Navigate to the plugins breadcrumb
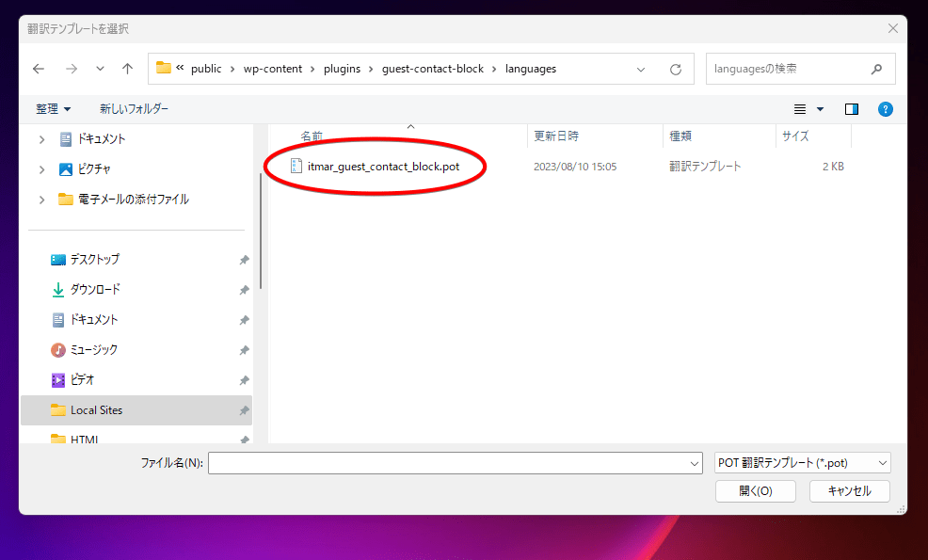 pos(342,69)
